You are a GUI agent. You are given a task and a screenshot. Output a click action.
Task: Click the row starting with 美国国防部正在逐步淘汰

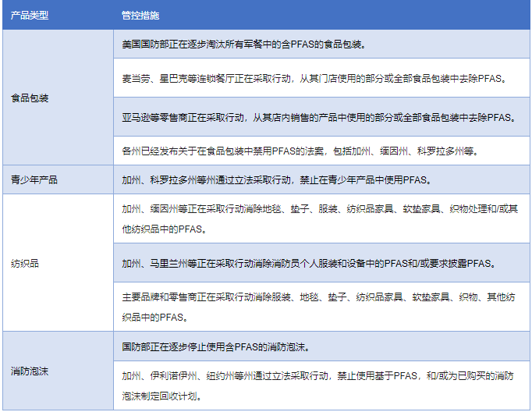(x=246, y=44)
